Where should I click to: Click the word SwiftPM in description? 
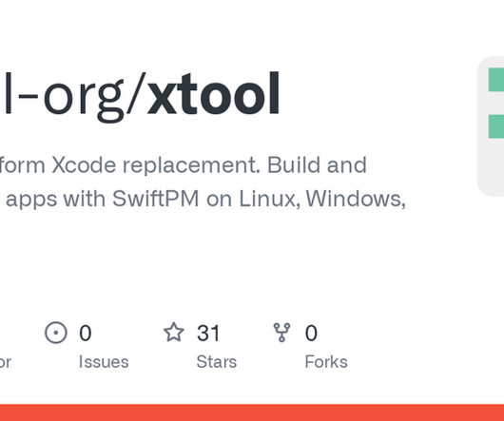point(155,199)
